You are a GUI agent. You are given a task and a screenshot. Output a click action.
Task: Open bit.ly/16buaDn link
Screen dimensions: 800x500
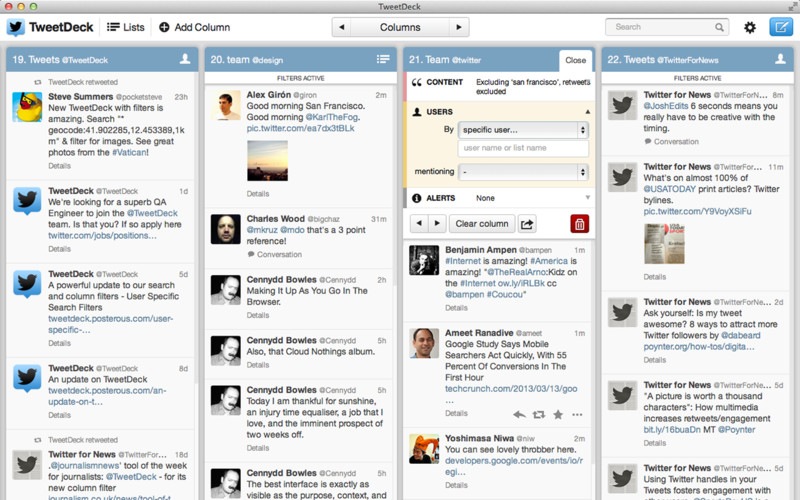(672, 430)
